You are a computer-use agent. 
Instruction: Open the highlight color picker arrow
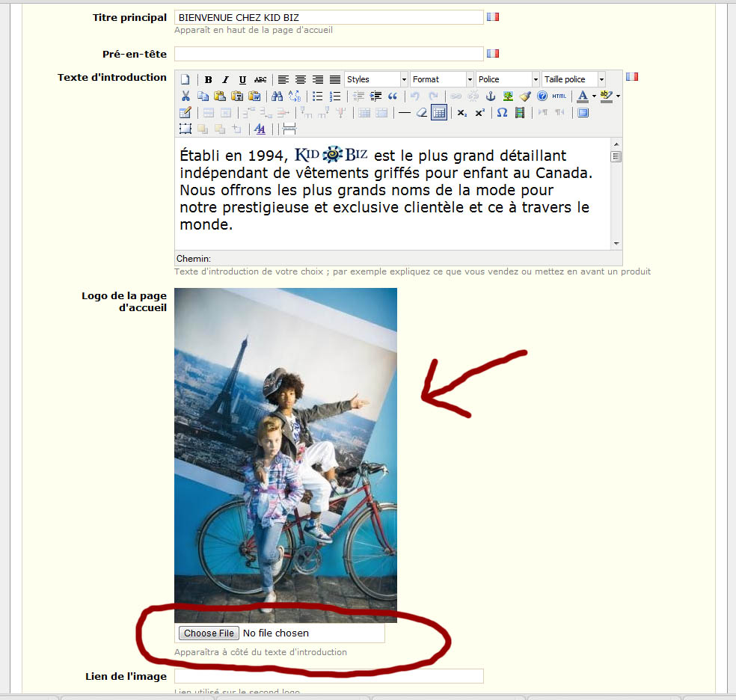618,96
